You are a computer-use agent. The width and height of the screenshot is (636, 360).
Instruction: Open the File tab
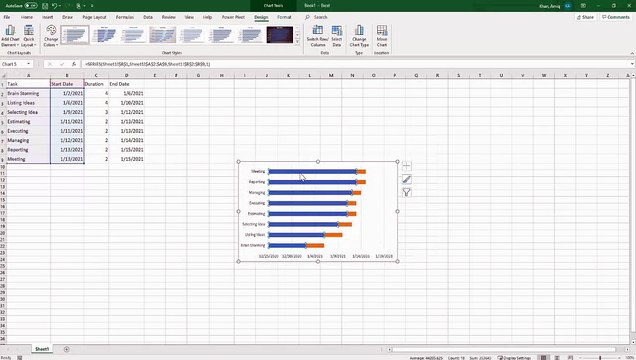tap(7, 17)
